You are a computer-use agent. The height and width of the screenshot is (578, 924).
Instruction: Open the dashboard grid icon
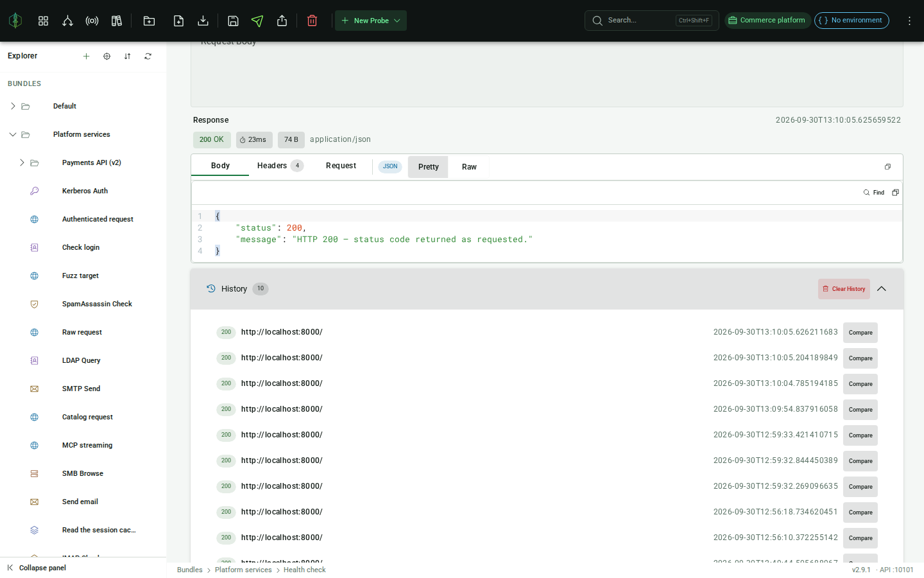point(43,21)
